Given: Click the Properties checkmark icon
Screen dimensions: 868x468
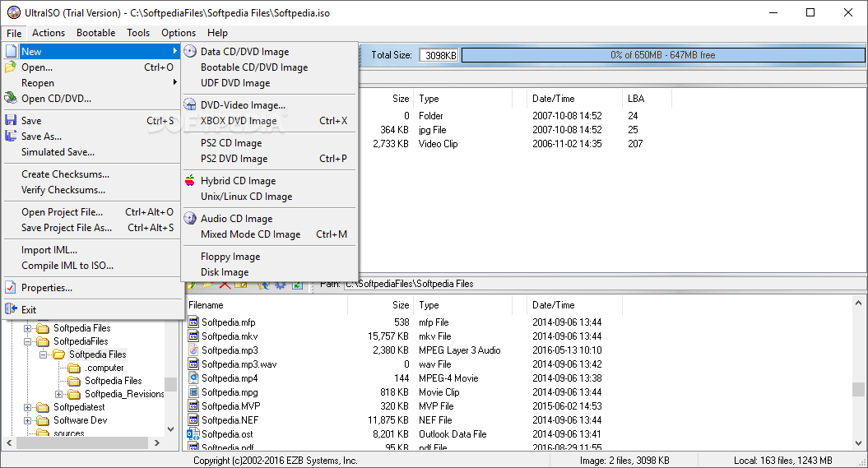Looking at the screenshot, I should [x=11, y=288].
